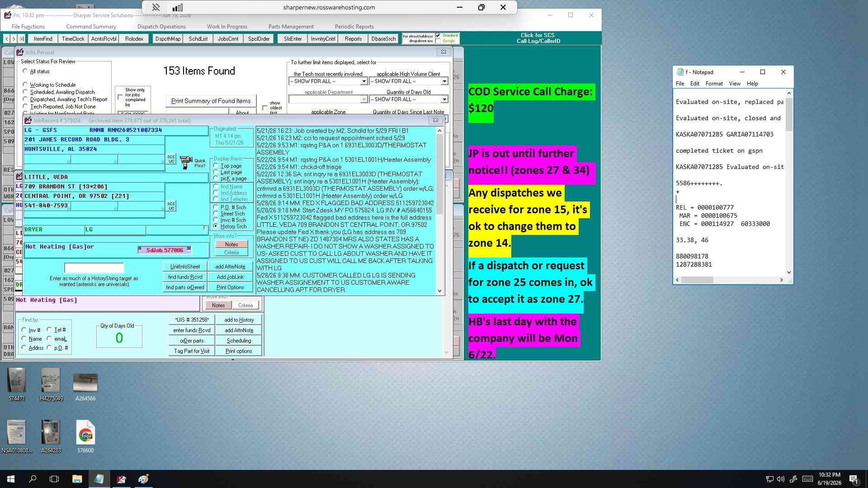This screenshot has height=488, width=868.
Task: Click the signal bars icon in connection bar
Action: click(178, 7)
